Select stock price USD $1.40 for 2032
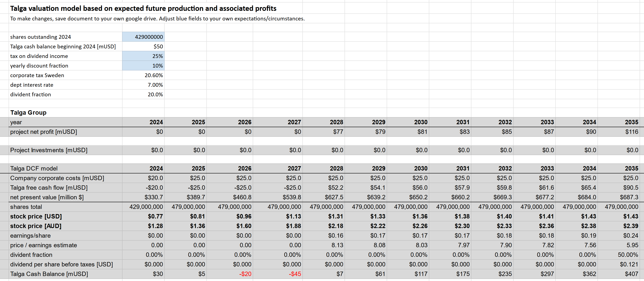This screenshot has width=644, height=281. tap(492, 216)
